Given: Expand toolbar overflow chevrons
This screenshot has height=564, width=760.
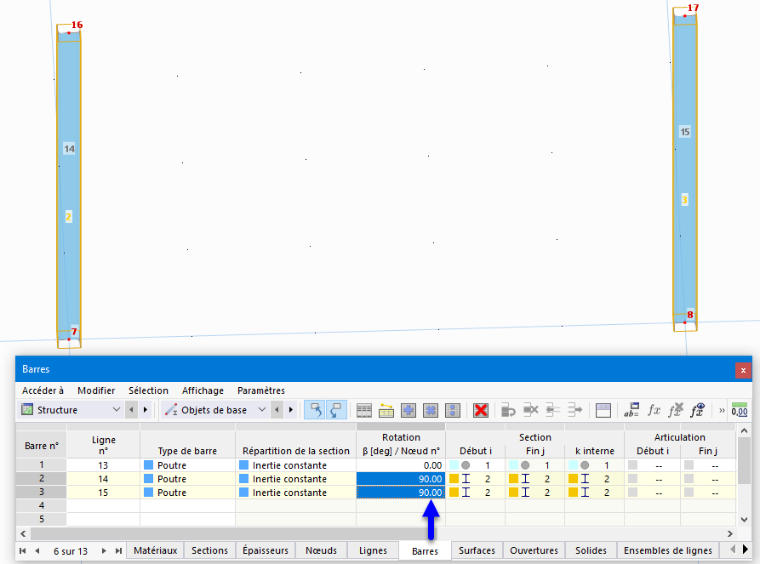Looking at the screenshot, I should [722, 410].
